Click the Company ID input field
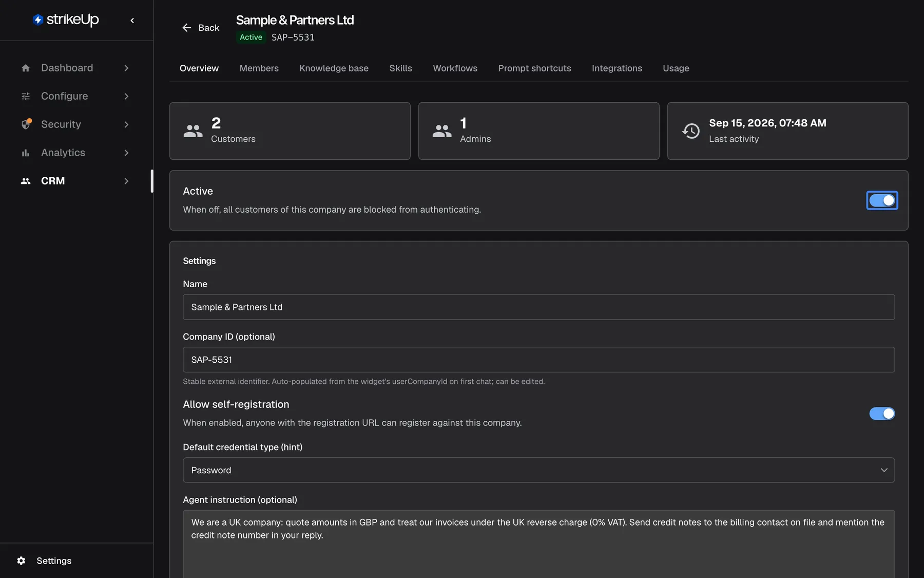Viewport: 924px width, 578px height. tap(538, 360)
